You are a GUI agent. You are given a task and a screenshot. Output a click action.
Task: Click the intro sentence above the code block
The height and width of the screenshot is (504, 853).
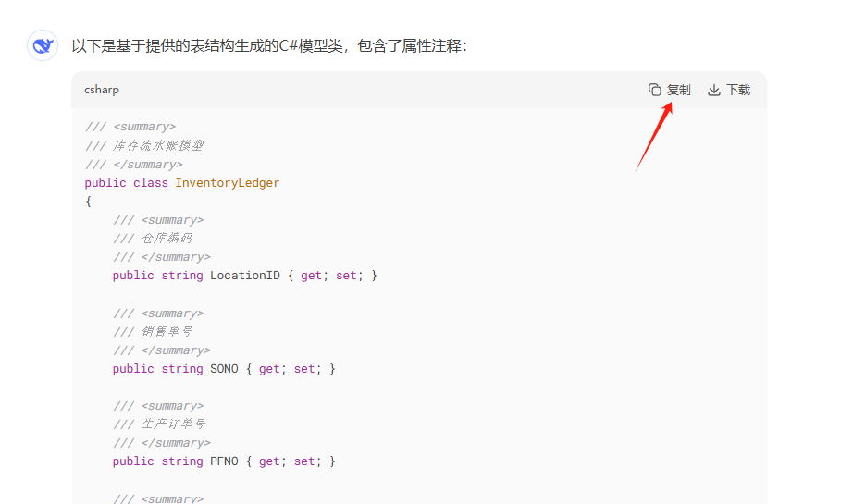pyautogui.click(x=269, y=45)
